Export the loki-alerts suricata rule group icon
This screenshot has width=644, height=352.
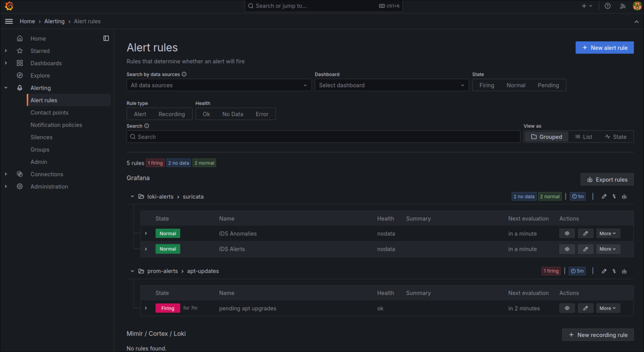point(624,197)
